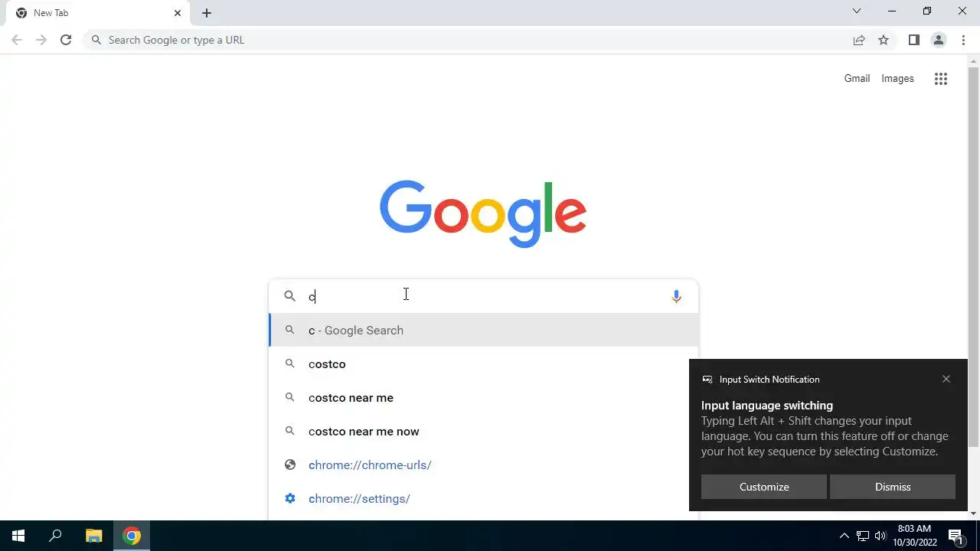Open Windows taskbar search
The image size is (980, 551).
tap(55, 536)
